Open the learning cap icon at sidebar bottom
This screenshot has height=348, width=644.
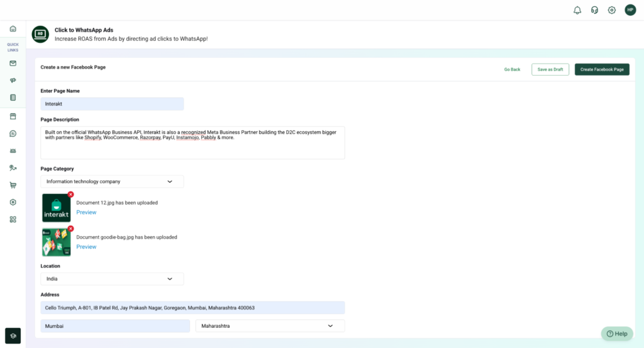coord(13,335)
